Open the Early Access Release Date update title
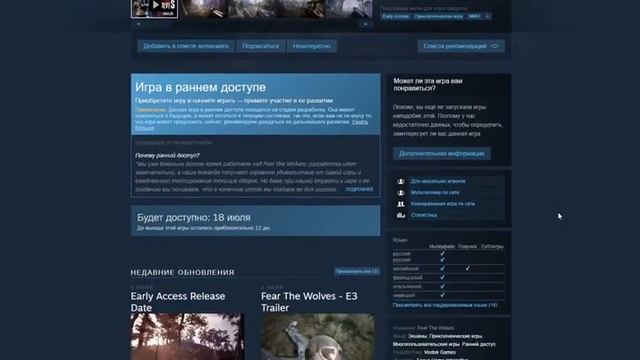The height and width of the screenshot is (360, 640). click(x=178, y=302)
